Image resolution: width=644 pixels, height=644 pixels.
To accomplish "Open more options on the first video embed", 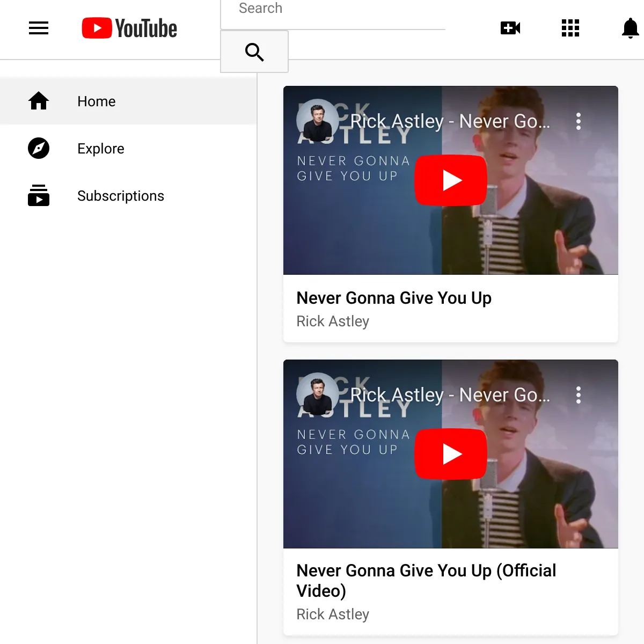I will coord(579,121).
